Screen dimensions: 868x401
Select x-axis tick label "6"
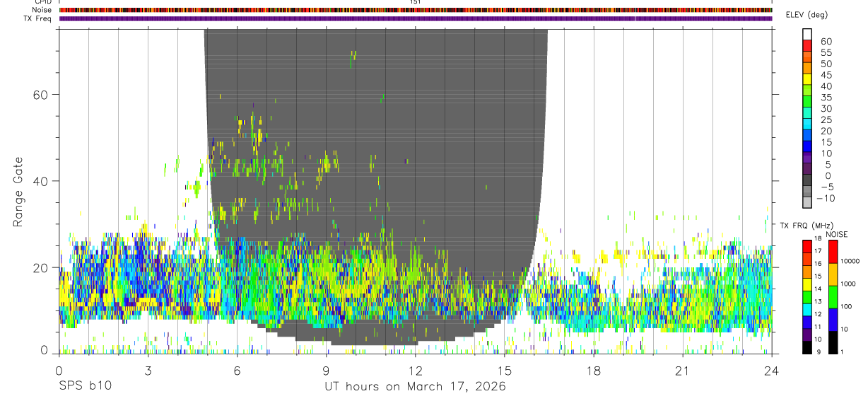[237, 371]
